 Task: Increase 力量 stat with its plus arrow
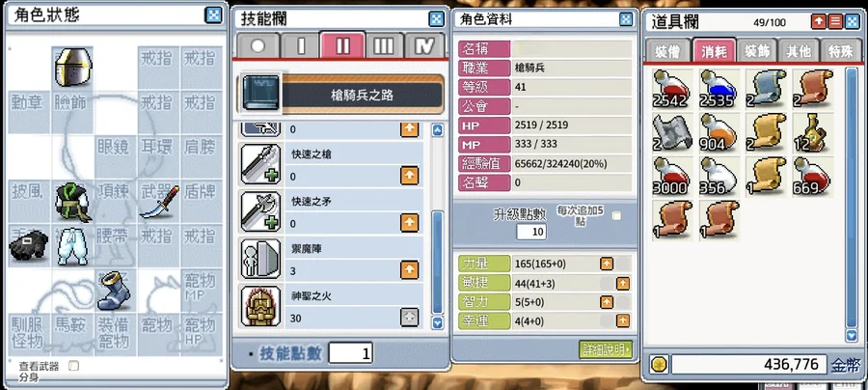point(607,264)
